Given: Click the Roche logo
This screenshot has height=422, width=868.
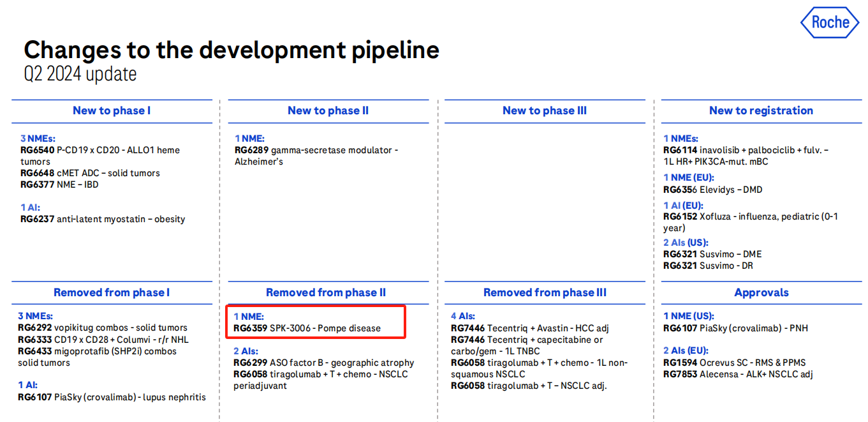Looking at the screenshot, I should pos(830,22).
